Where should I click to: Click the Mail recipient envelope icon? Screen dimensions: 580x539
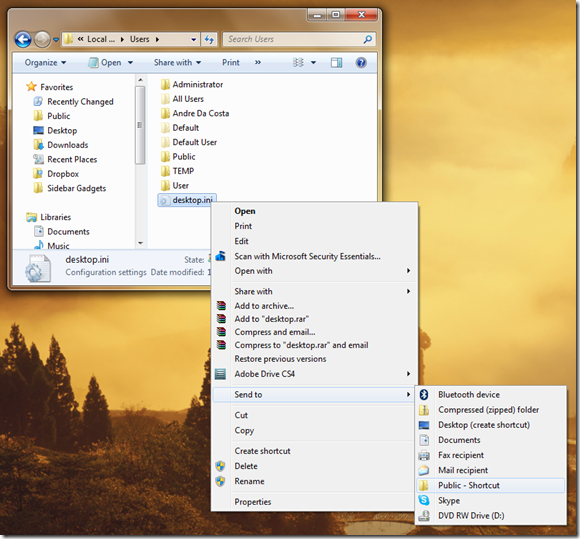[x=424, y=470]
